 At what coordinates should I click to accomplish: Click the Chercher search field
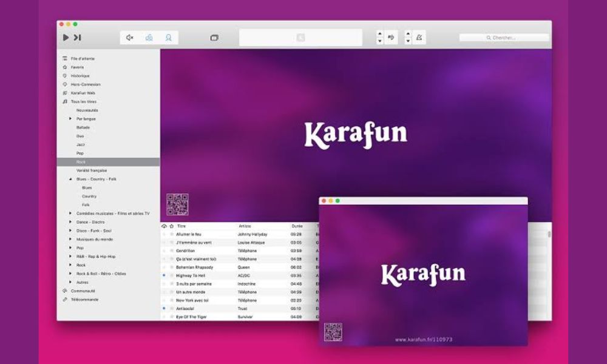click(x=504, y=38)
